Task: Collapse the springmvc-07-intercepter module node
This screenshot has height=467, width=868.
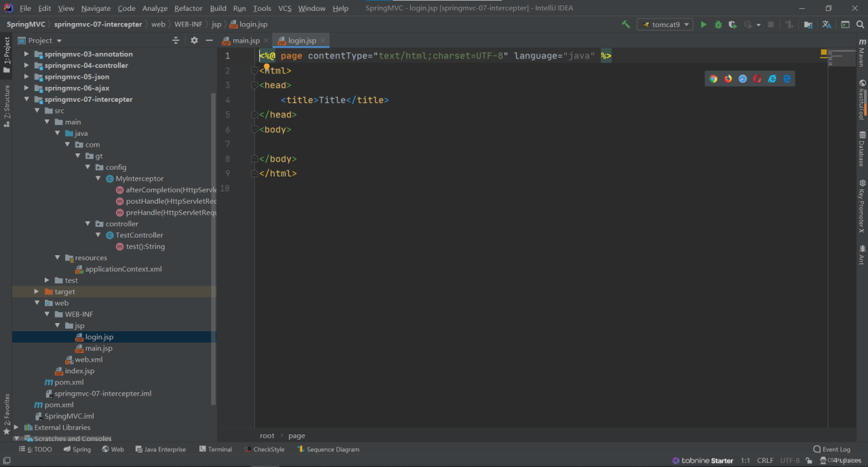Action: click(x=27, y=100)
